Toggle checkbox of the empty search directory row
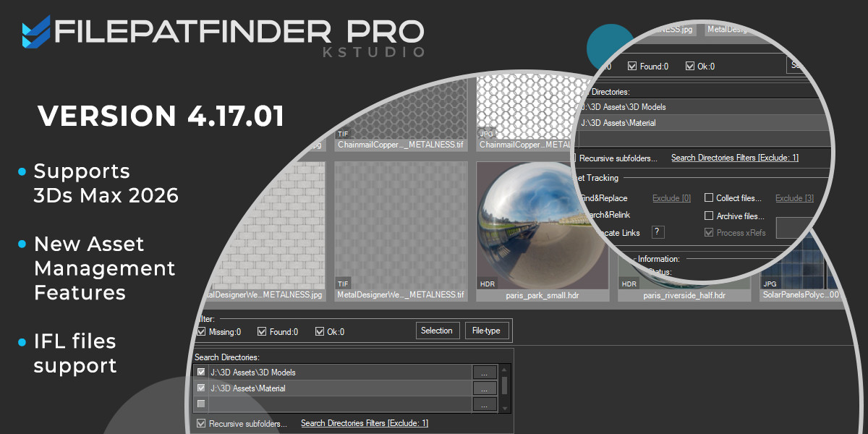The height and width of the screenshot is (434, 868). (201, 404)
